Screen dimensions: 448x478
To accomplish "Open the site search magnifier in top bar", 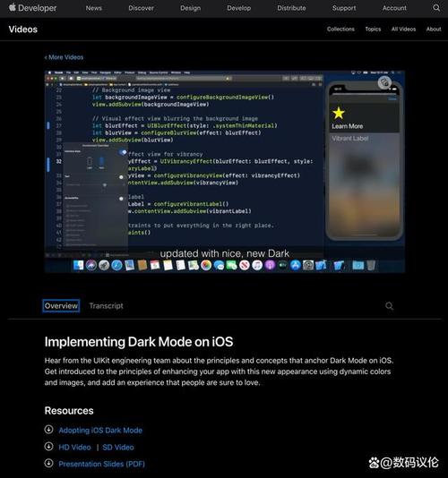I will pyautogui.click(x=436, y=8).
